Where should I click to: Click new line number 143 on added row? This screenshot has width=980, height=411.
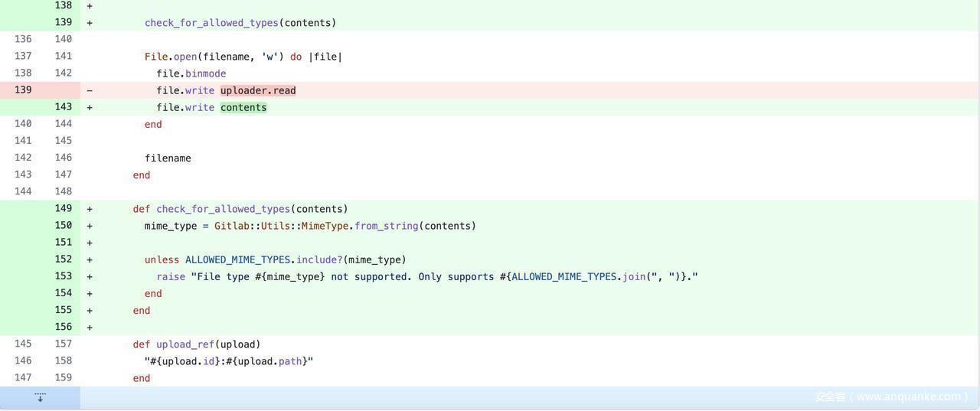tap(63, 107)
